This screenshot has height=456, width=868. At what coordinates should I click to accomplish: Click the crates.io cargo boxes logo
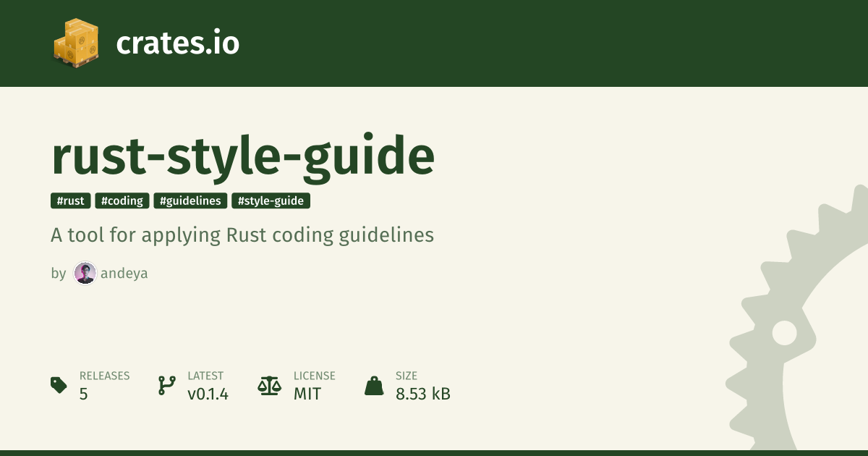click(75, 43)
